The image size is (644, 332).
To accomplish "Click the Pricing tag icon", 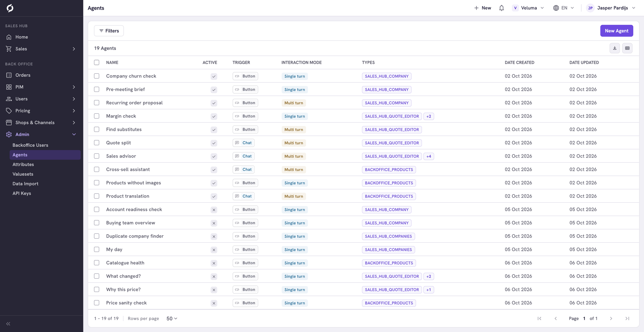I will pyautogui.click(x=9, y=111).
